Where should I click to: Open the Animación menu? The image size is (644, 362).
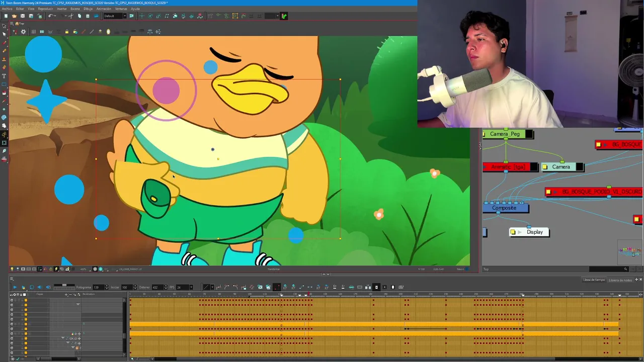[x=104, y=9]
